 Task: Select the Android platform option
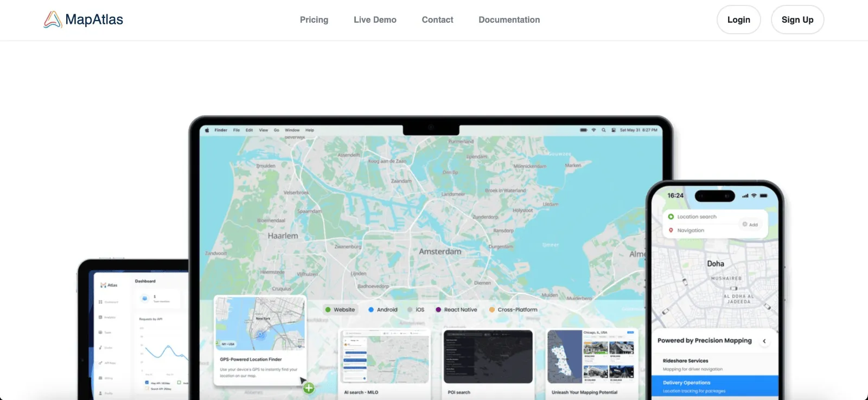point(383,310)
